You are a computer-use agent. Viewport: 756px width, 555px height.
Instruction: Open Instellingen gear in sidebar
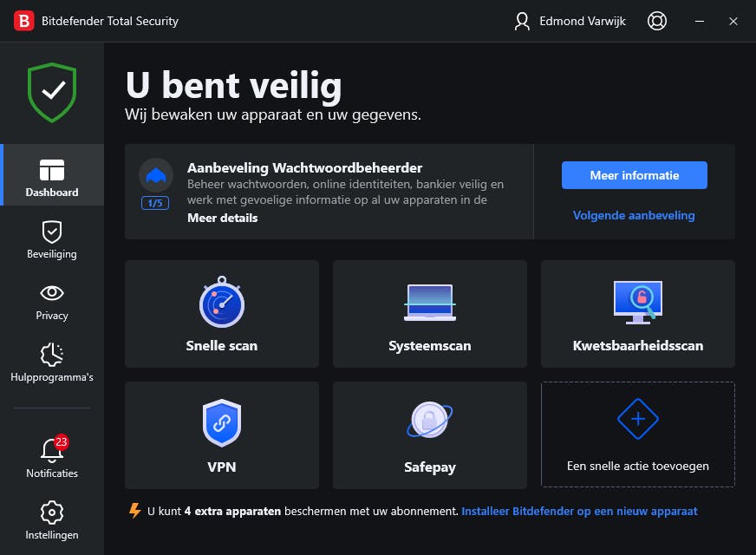point(52,519)
